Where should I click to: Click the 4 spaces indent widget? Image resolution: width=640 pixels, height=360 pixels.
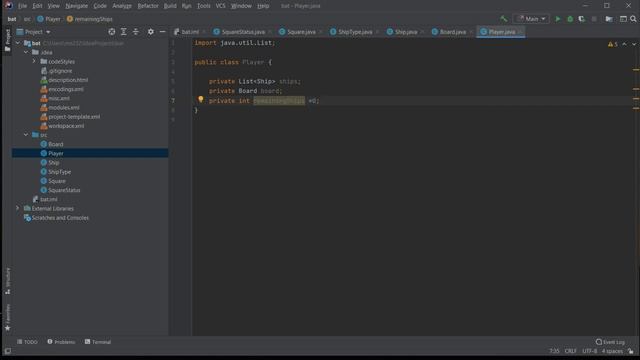point(612,351)
